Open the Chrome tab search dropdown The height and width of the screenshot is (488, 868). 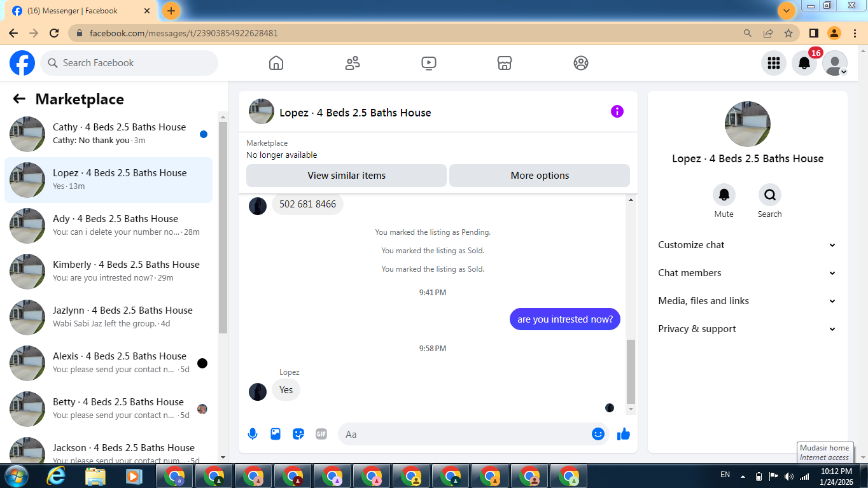tap(787, 11)
